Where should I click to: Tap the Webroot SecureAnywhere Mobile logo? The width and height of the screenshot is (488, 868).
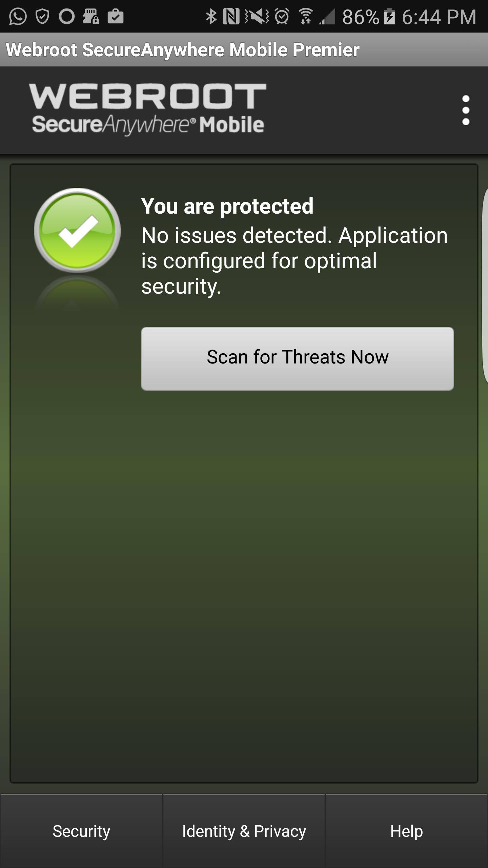[148, 109]
